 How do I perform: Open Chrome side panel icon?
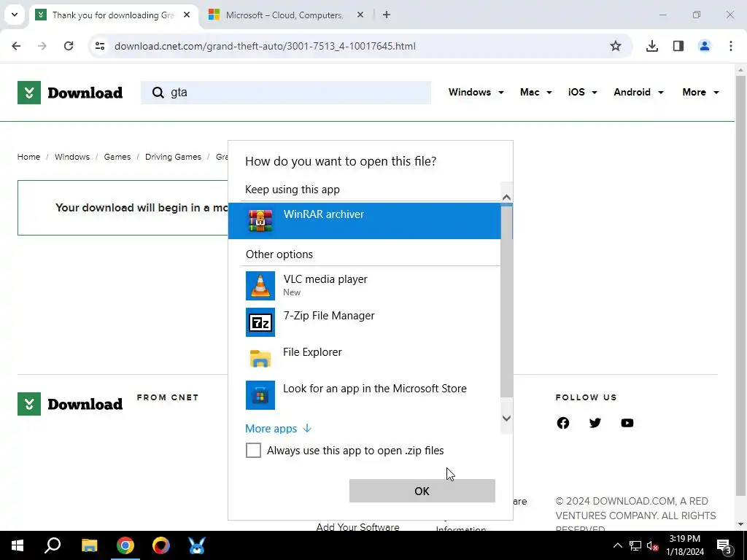[678, 46]
